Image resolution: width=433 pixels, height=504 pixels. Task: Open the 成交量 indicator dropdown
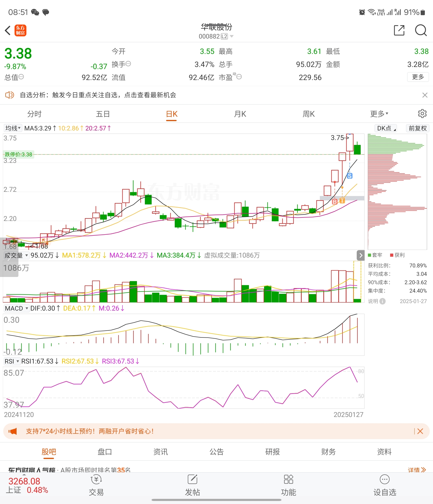(x=16, y=255)
